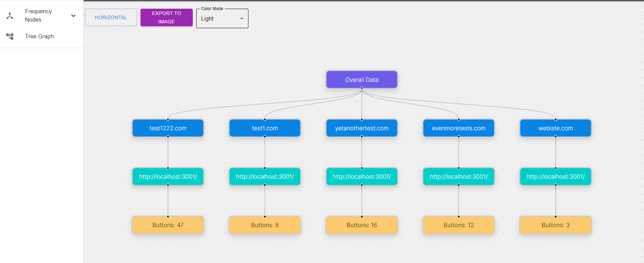Select the Buttons: 12 node
The height and width of the screenshot is (263, 644).
[x=459, y=225]
